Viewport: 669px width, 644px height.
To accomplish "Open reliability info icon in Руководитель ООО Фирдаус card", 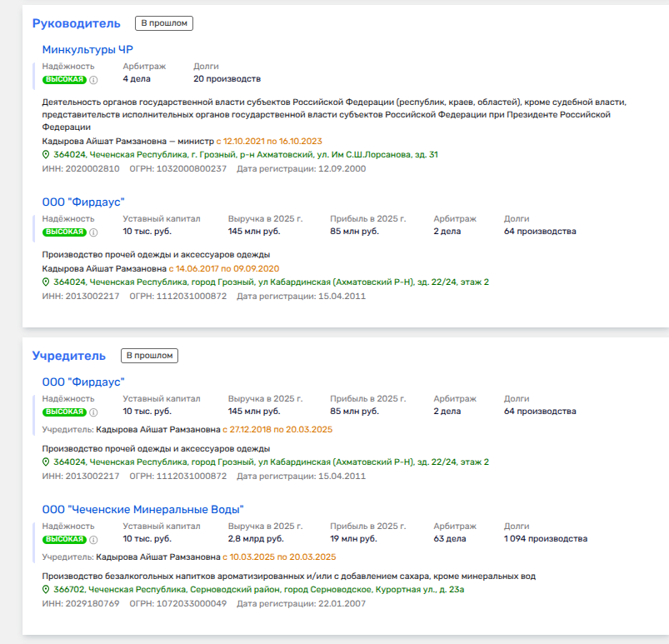I will (93, 232).
